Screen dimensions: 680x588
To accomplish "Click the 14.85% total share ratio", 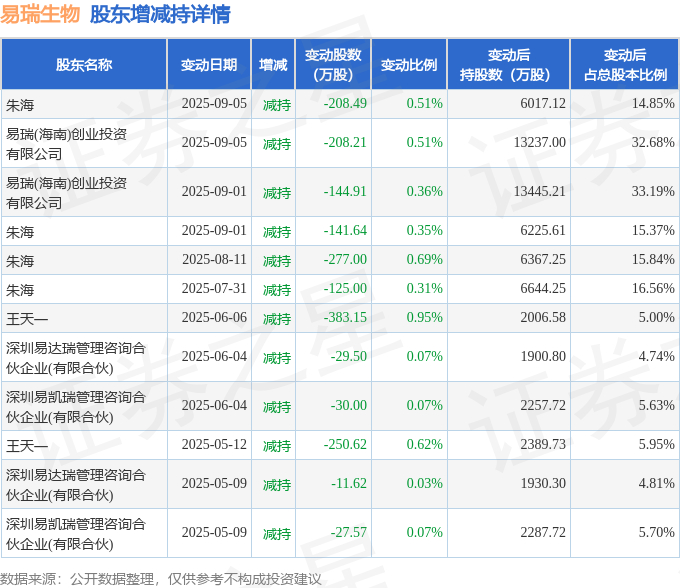I will [653, 103].
